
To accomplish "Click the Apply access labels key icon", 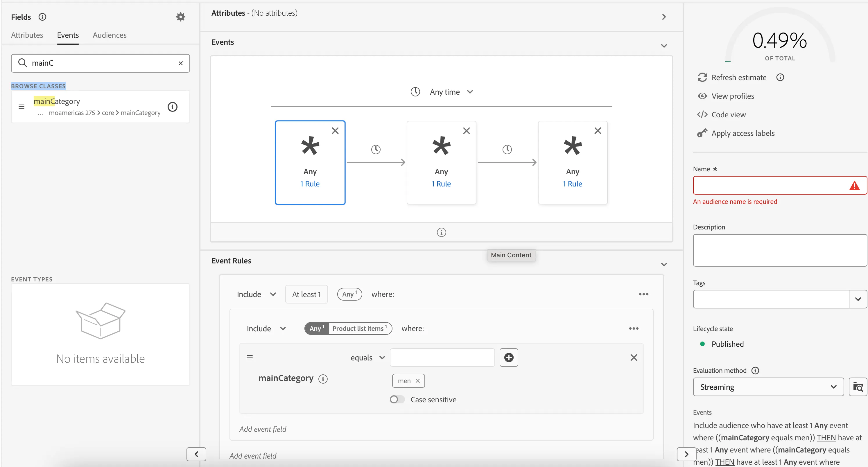I will tap(702, 133).
